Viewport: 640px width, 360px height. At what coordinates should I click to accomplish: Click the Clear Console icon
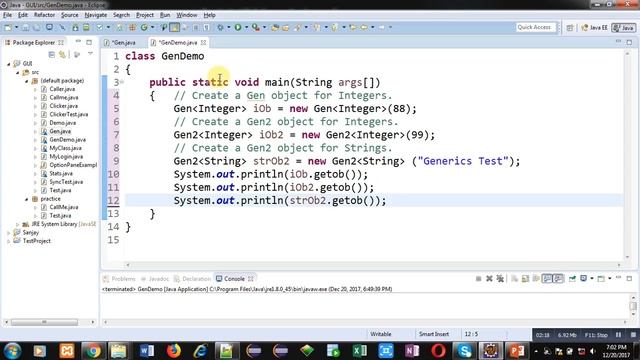[514, 279]
